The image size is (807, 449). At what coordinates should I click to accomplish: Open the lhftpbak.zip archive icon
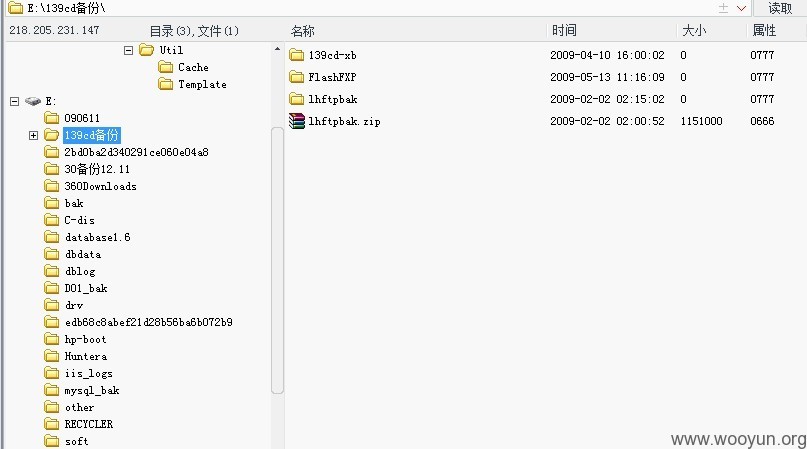[296, 121]
